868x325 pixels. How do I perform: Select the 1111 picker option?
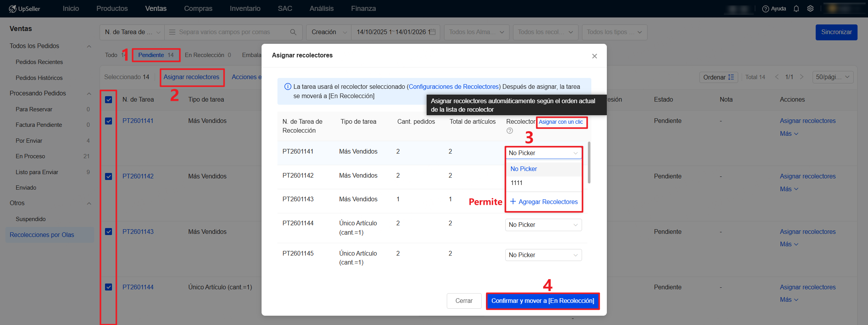(543, 183)
